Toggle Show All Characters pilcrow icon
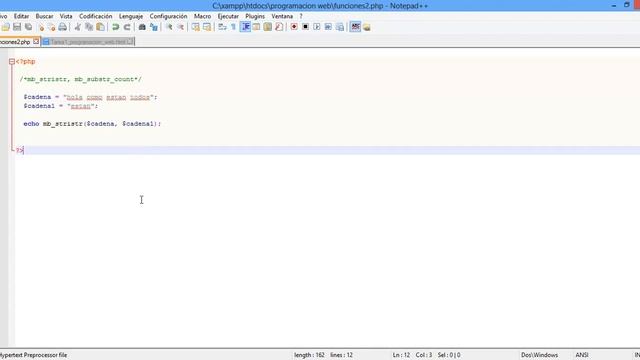Viewport: 640px width, 360px height. click(x=233, y=27)
